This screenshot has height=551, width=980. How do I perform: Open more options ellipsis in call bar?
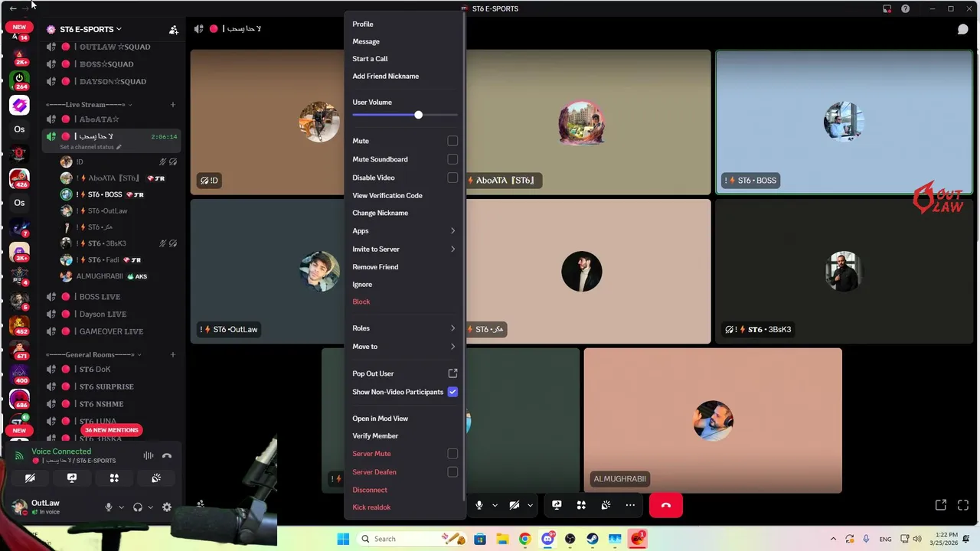click(x=630, y=505)
